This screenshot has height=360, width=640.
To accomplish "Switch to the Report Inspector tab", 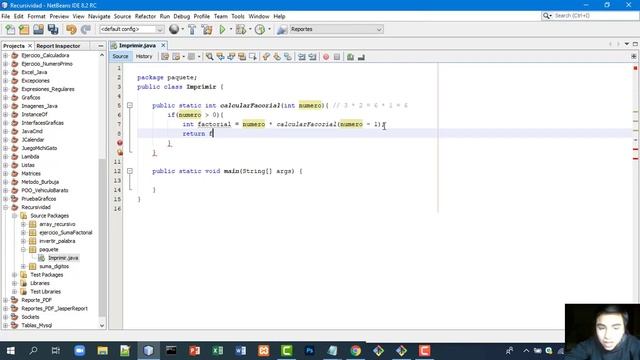I will (58, 46).
